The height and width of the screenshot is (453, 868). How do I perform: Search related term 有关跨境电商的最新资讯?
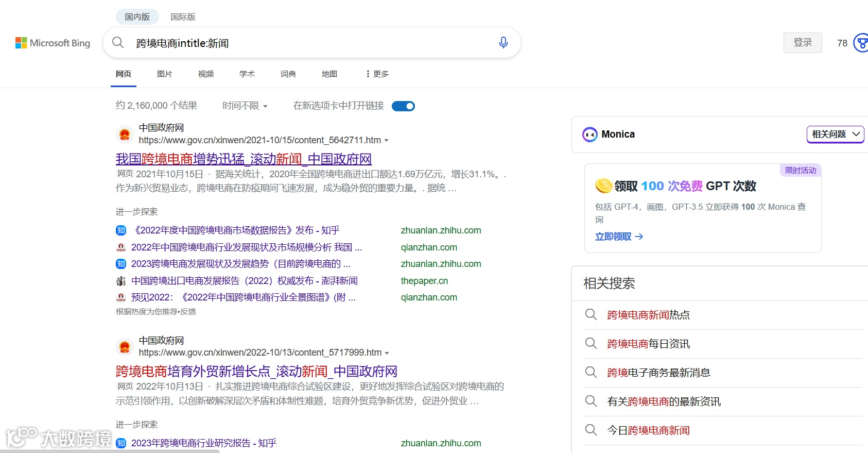tap(664, 401)
